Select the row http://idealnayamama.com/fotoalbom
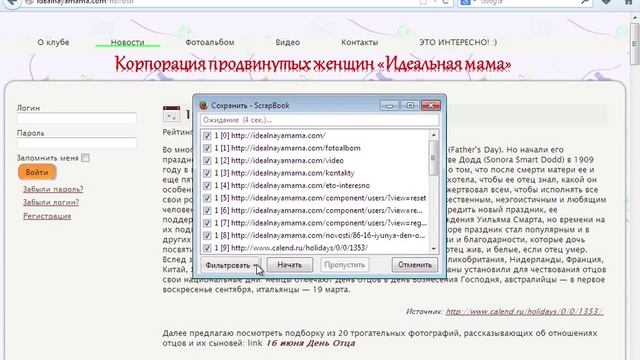The height and width of the screenshot is (360, 640). (x=316, y=148)
